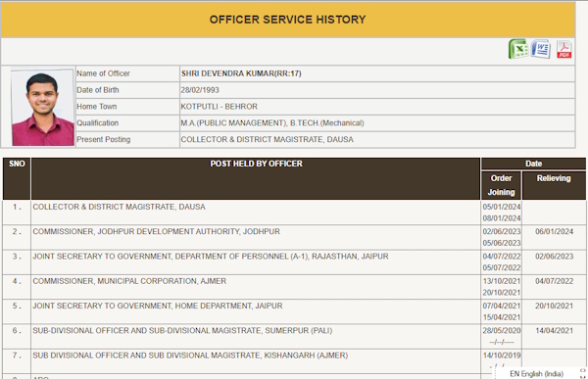The height and width of the screenshot is (379, 588).
Task: Click the officer's profile photo
Action: tap(42, 107)
